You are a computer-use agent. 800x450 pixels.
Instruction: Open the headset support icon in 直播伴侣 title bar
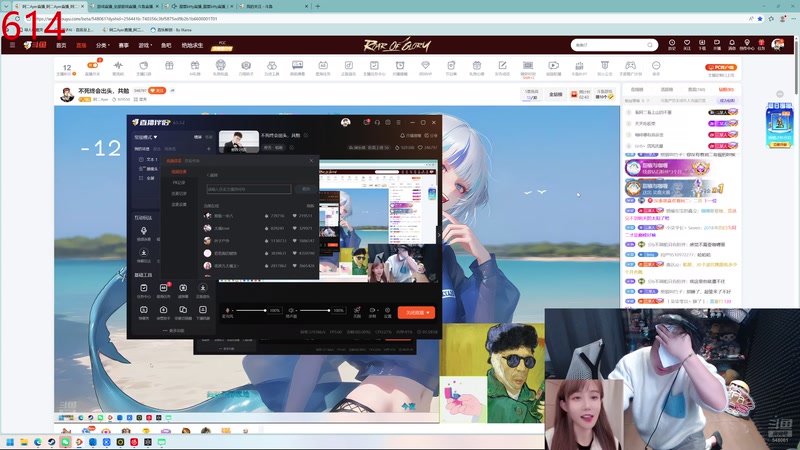377,122
